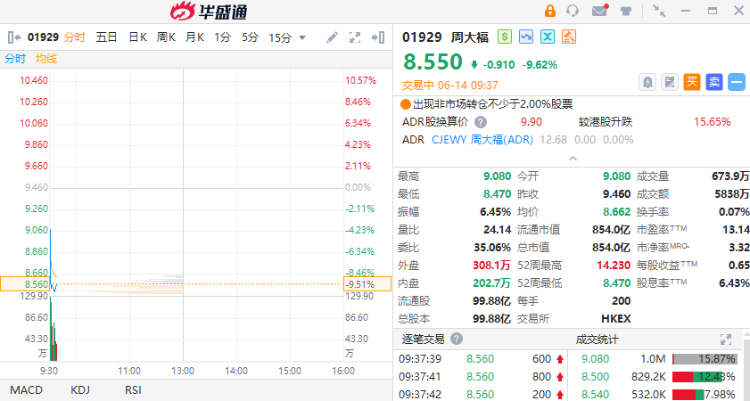Remove stock from watchlist with minus button
750x401 pixels.
click(737, 82)
